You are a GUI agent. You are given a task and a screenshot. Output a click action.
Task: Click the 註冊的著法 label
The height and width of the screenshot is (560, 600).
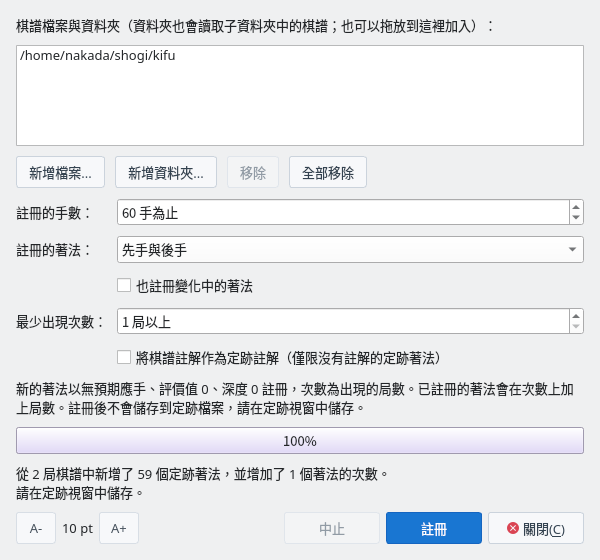(54, 250)
